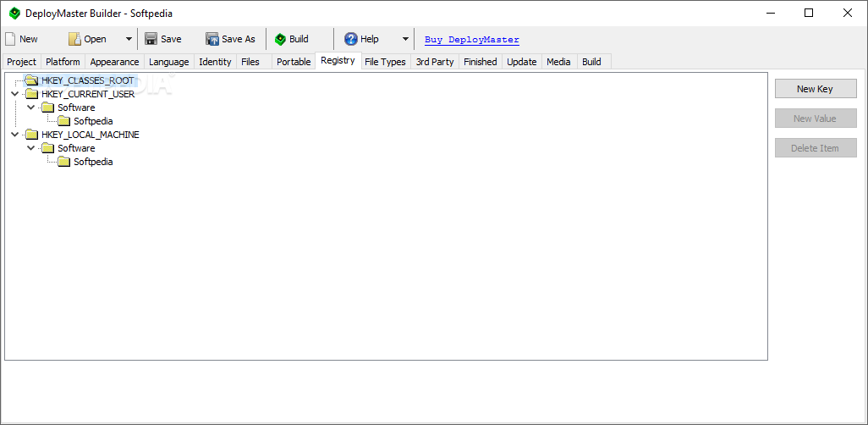Click Softpedia folder icon under HKEY_LOCAL_MACHINE
Screen dimensions: 868x425
tap(64, 162)
